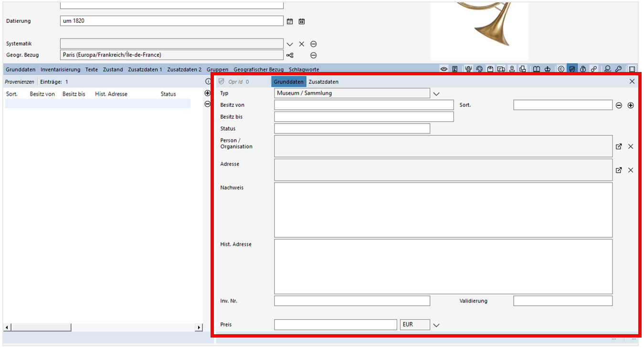This screenshot has height=349, width=644.
Task: Expand the Systematik dropdown chevron
Action: coord(290,43)
